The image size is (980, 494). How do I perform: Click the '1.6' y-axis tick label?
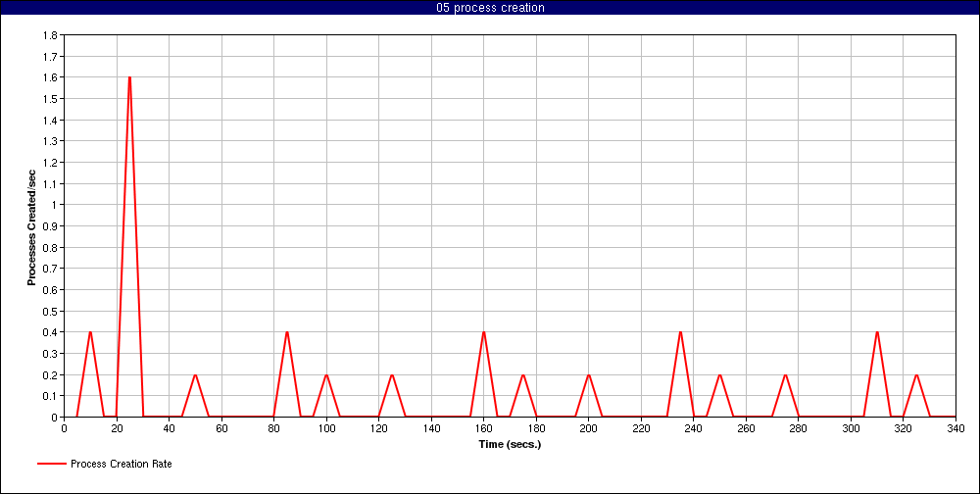click(50, 77)
